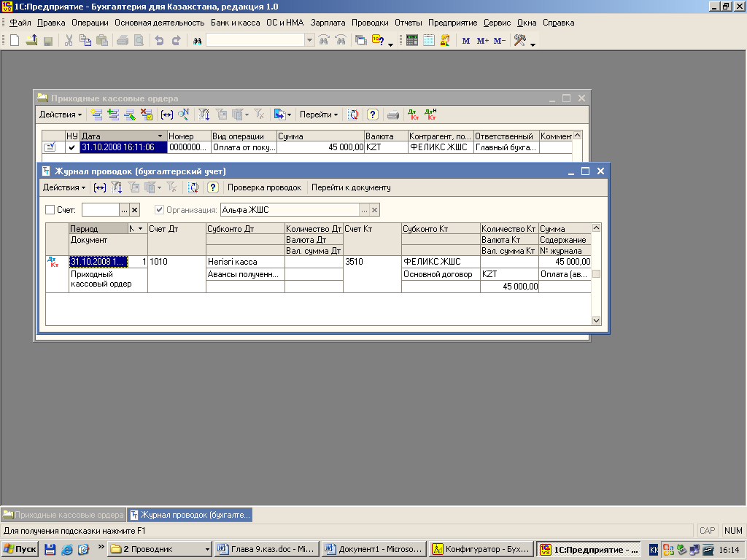747x560 pixels.
Task: Expand search combo box in main toolbar
Action: tap(309, 41)
